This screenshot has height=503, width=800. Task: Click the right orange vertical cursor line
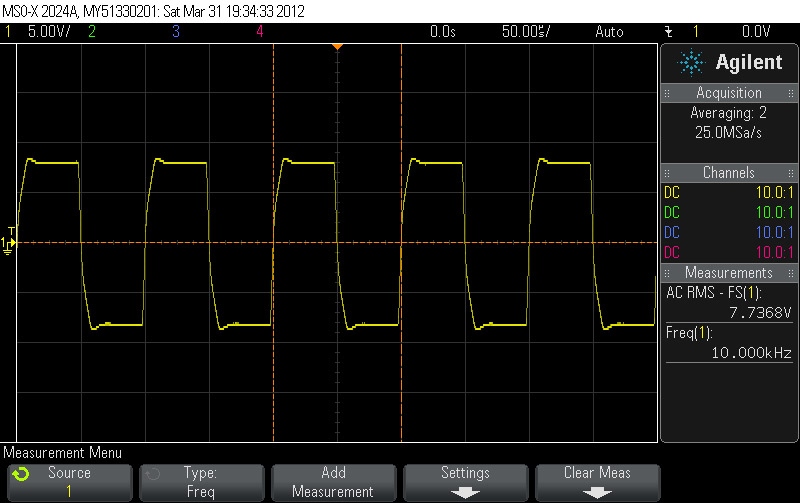[402, 243]
